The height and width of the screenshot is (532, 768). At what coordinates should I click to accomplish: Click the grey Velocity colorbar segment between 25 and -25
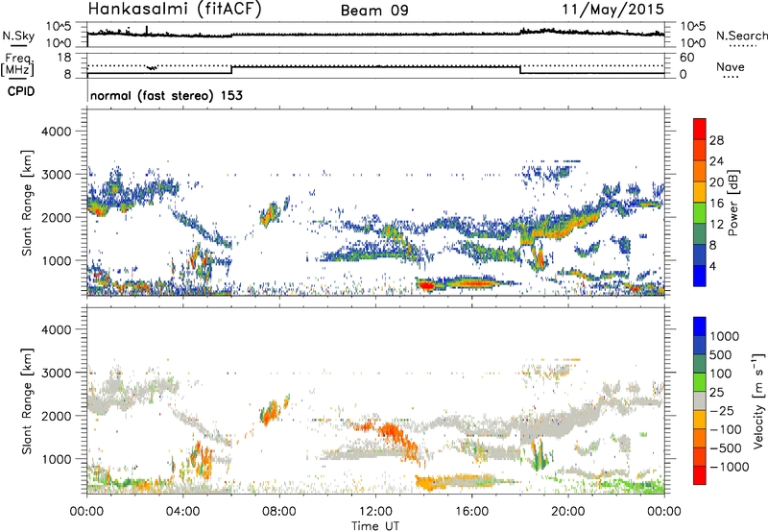pyautogui.click(x=700, y=400)
